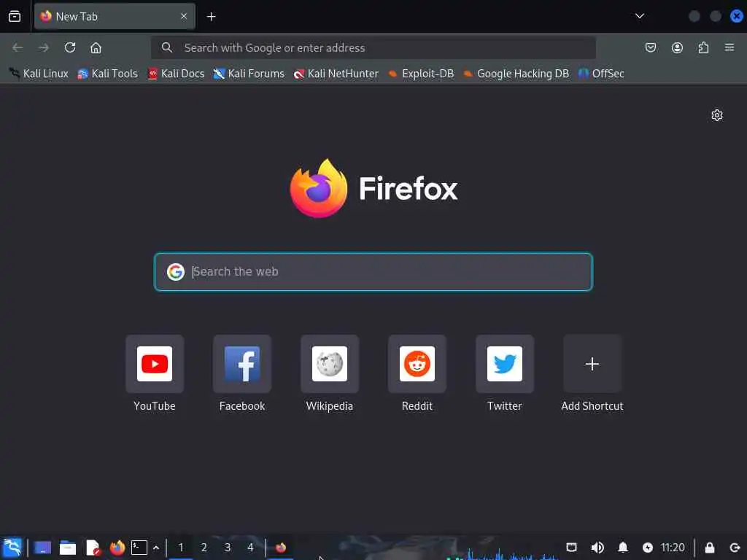Switch to workspace 3

click(x=228, y=548)
